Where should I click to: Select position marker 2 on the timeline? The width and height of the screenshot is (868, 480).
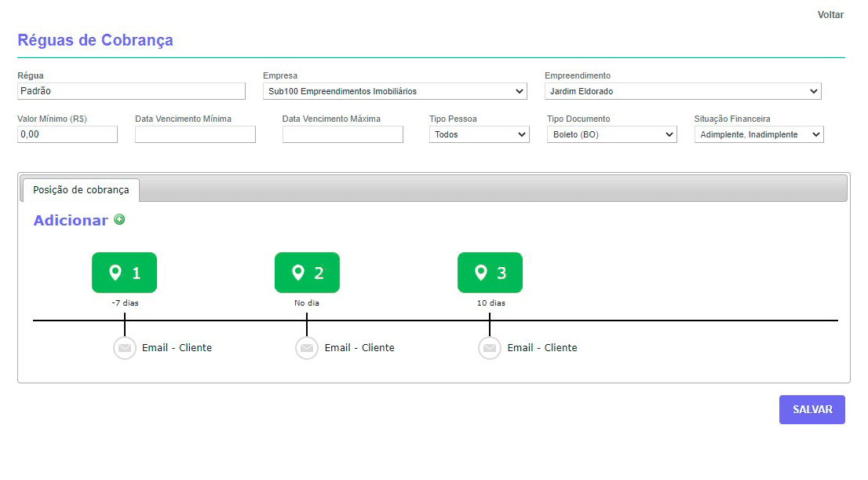[307, 273]
